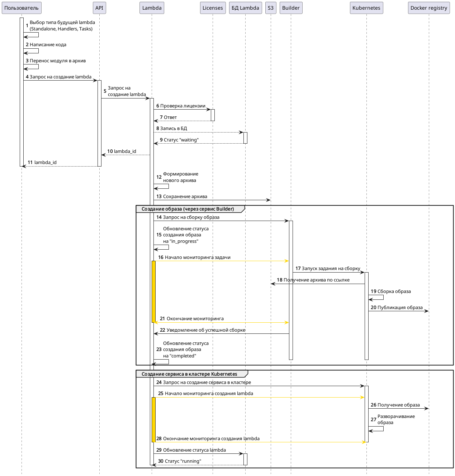
Task: Select the 'Создание сервиса в кластере Kubernetes' group label
Action: coord(189,374)
